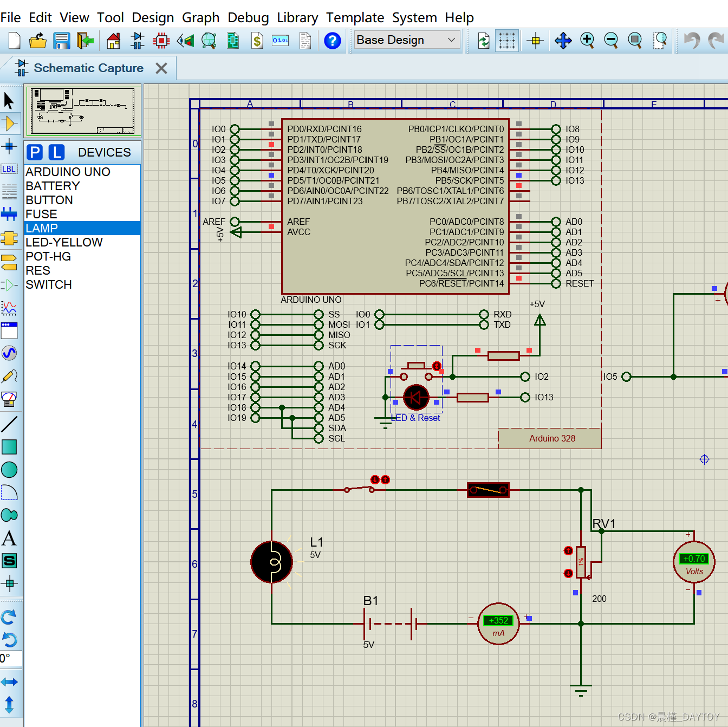Go to the Home page icon
This screenshot has width=728, height=727.
pos(114,41)
